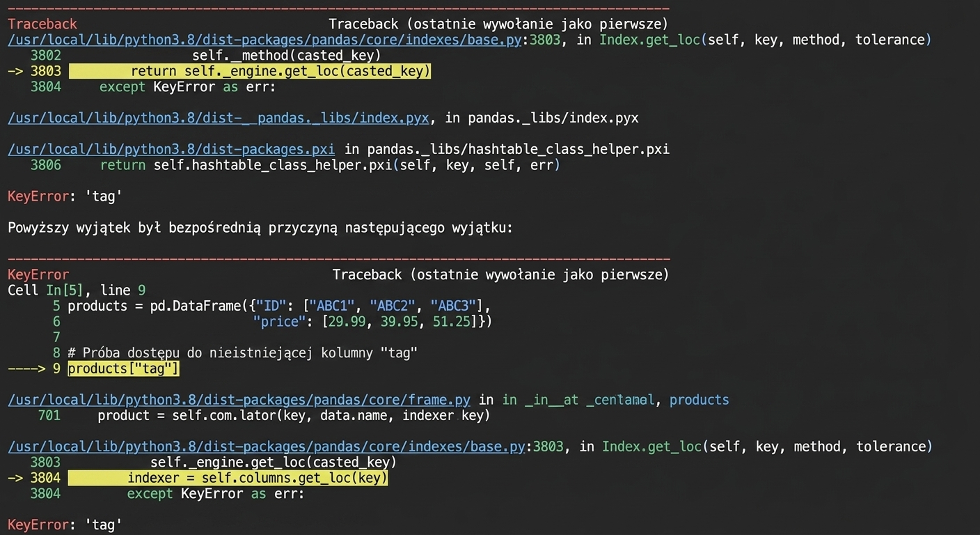
Task: Click the "ABC1" string value
Action: 333,306
